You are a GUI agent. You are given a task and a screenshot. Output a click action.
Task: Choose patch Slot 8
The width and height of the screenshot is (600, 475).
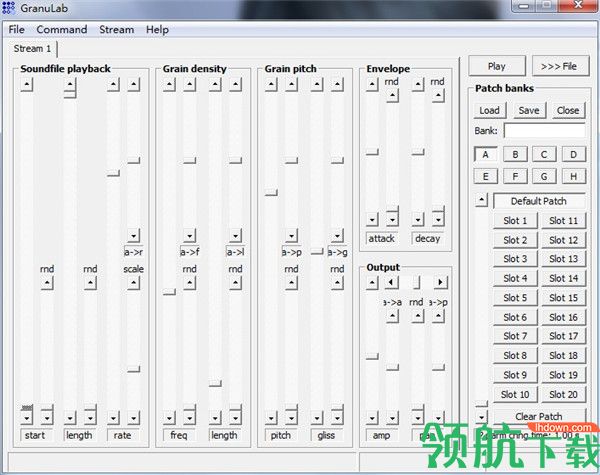tap(515, 356)
